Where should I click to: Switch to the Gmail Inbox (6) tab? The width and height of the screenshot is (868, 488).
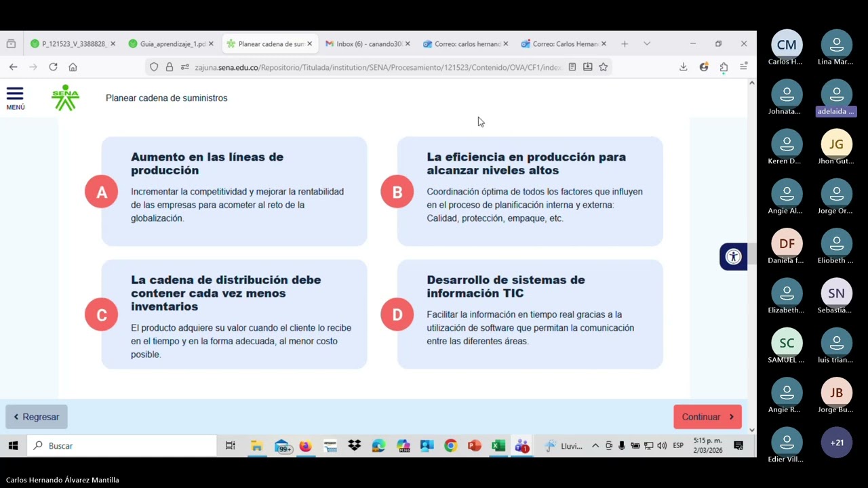click(x=367, y=43)
